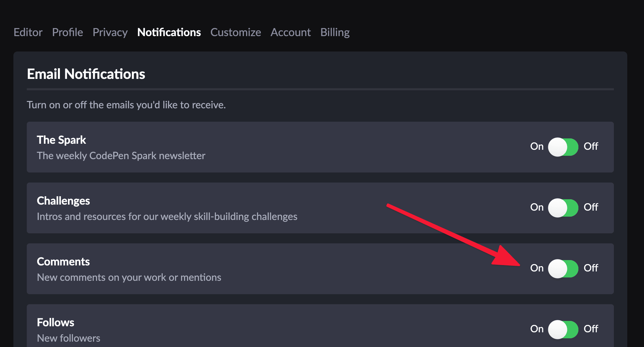Click the Email Notifications heading

pyautogui.click(x=86, y=74)
